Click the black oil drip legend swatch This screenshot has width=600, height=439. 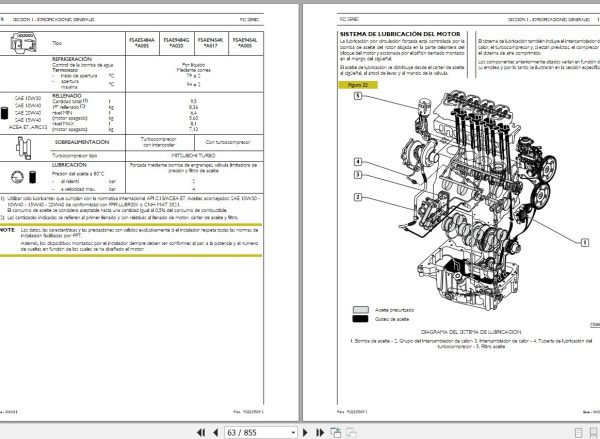[360, 318]
